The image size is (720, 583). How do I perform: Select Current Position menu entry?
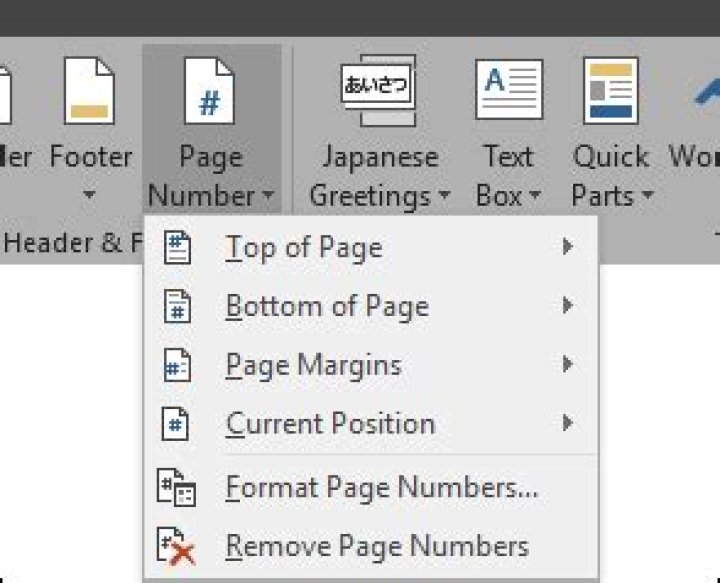point(371,424)
